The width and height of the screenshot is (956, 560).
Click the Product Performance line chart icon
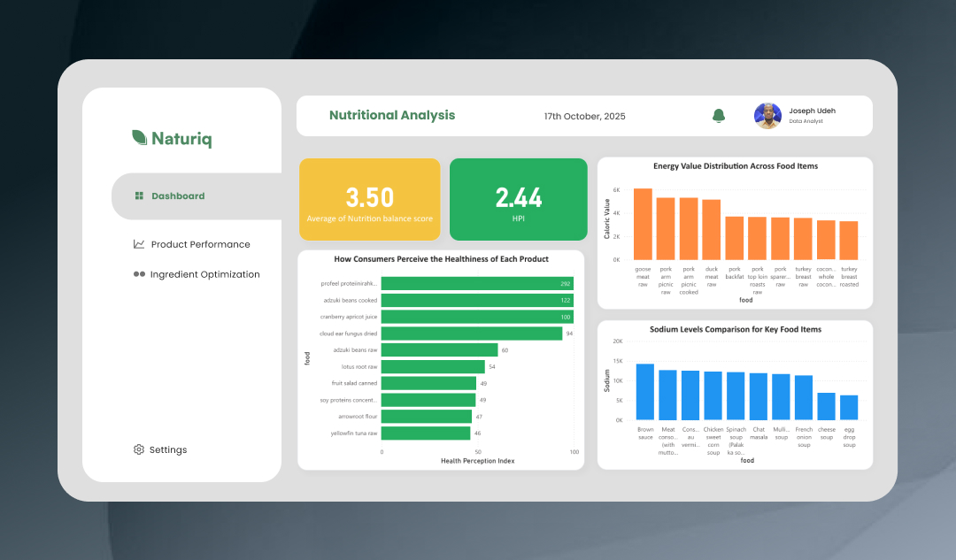click(x=139, y=244)
